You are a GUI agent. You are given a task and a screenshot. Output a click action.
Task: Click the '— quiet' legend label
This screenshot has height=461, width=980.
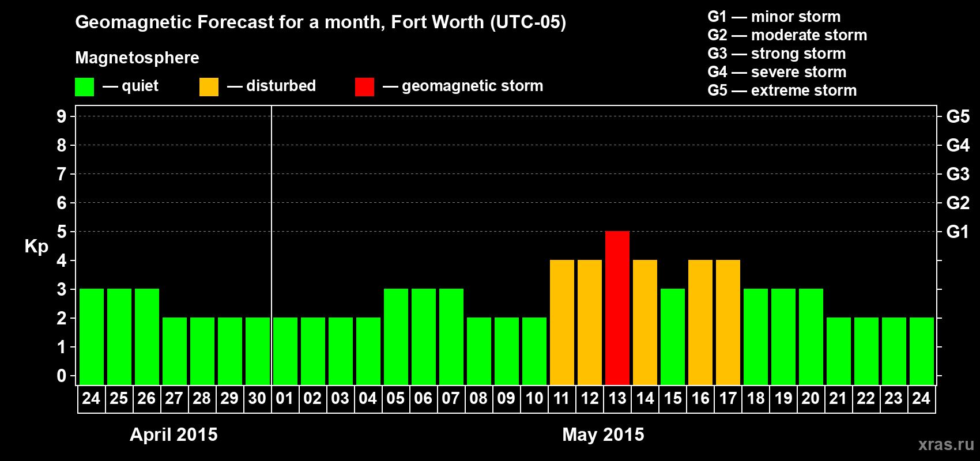(130, 86)
